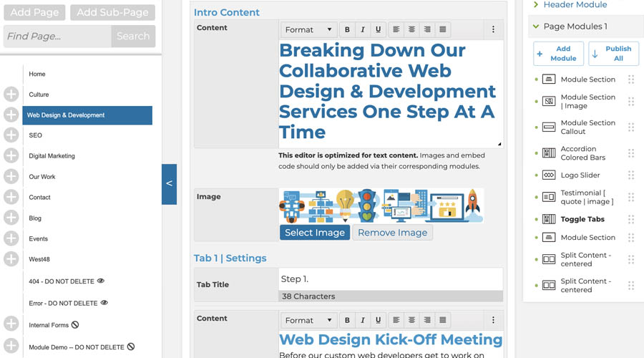
Task: Open the West48 page
Action: click(39, 259)
